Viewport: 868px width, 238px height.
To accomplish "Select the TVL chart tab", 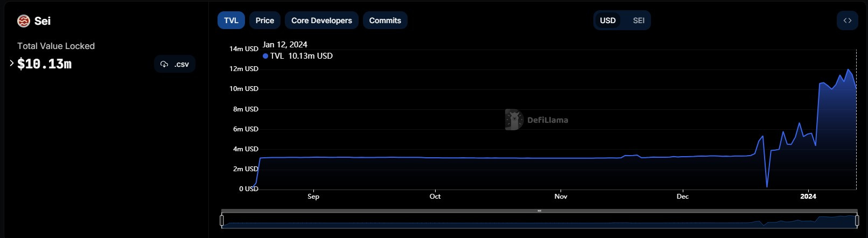I will coord(231,20).
